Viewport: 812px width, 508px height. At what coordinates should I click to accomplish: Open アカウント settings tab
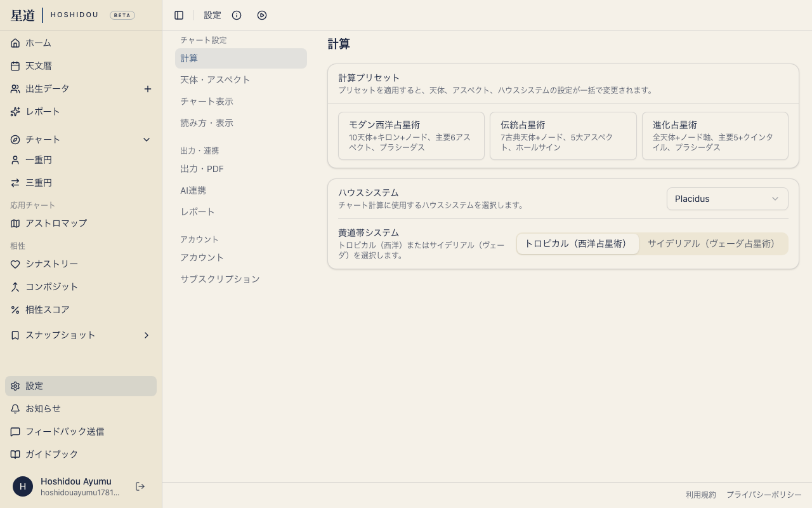[x=241, y=258]
